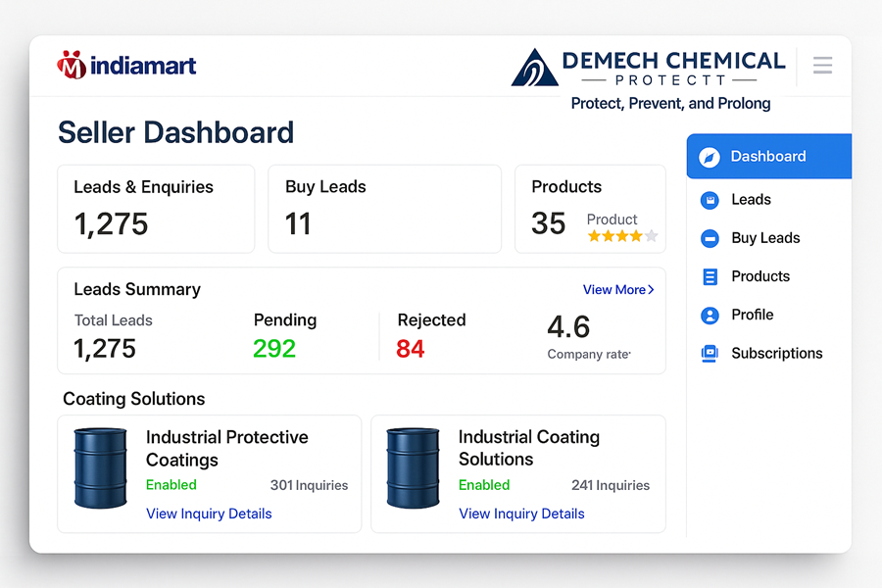Open the hamburger menu icon
Screen dimensions: 882x588
(x=822, y=66)
